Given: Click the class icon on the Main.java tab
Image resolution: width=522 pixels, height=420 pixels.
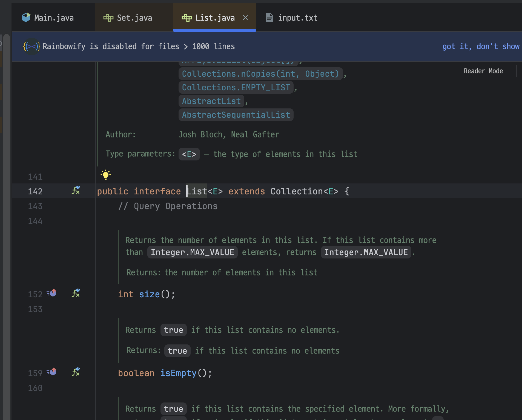Looking at the screenshot, I should [26, 17].
